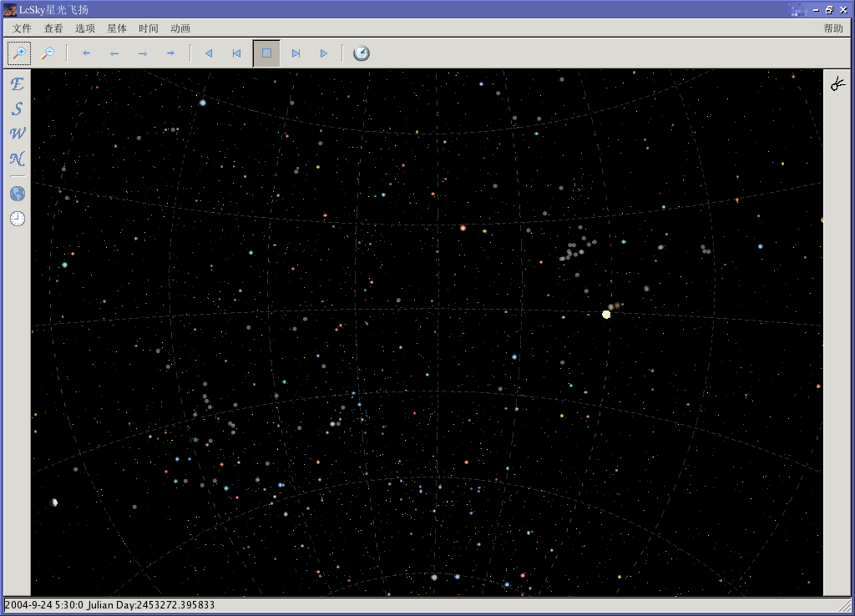Click the long right arrow button
The height and width of the screenshot is (616, 855).
click(143, 53)
